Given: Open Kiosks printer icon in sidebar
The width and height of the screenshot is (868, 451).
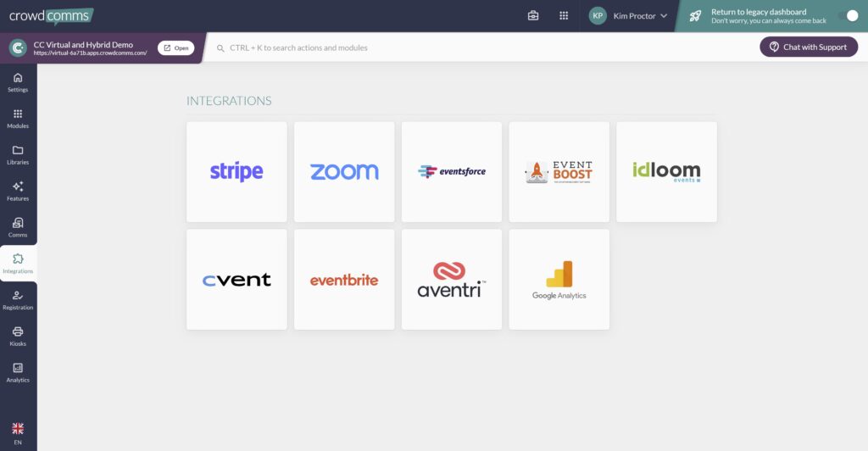Looking at the screenshot, I should tap(18, 336).
